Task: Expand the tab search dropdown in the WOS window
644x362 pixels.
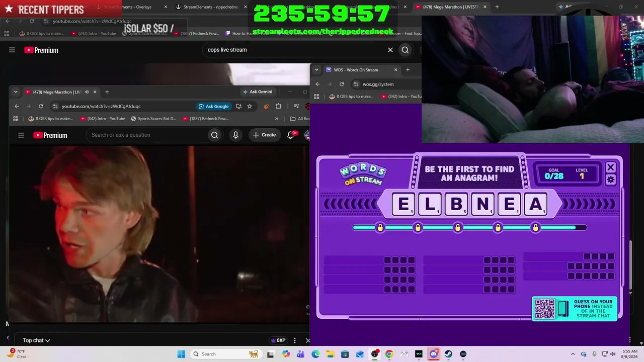Action: (x=316, y=70)
